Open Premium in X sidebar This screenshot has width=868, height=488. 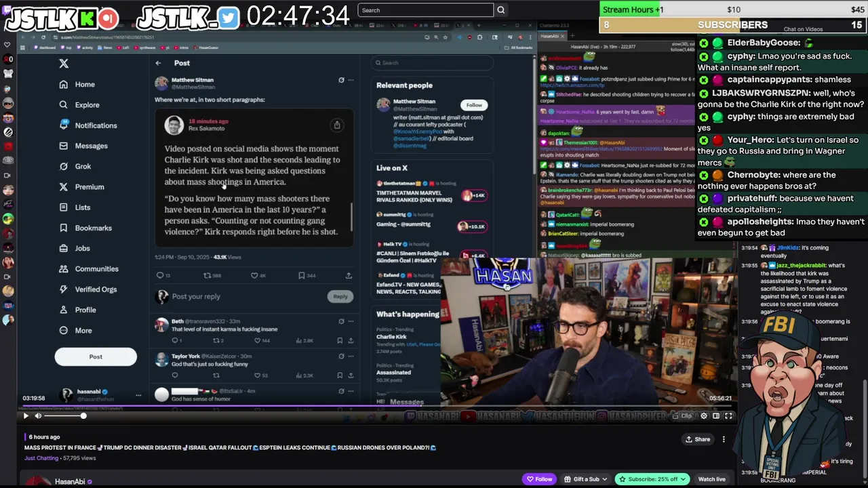pos(81,187)
